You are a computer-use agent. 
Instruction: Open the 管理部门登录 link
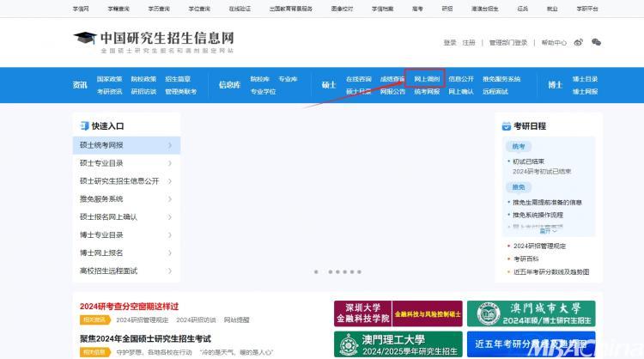pos(508,42)
